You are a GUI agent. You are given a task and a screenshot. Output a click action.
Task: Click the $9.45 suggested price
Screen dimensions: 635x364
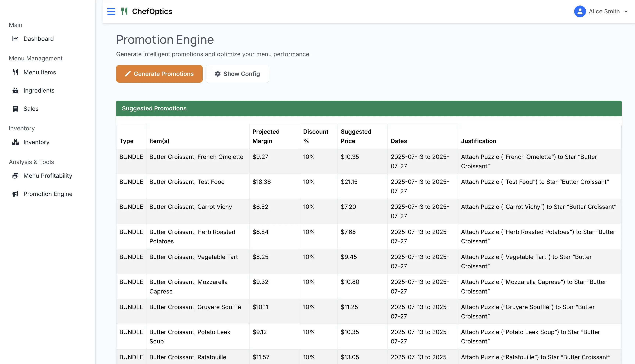349,257
